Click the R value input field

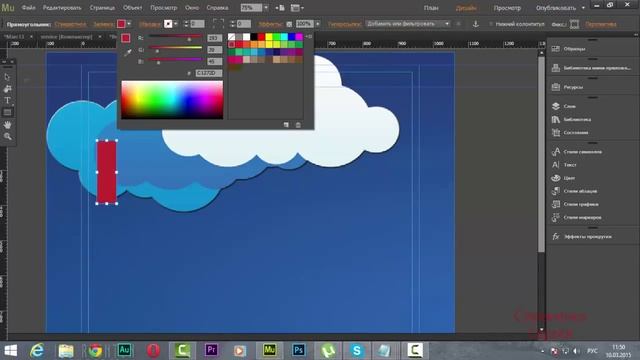(x=214, y=38)
